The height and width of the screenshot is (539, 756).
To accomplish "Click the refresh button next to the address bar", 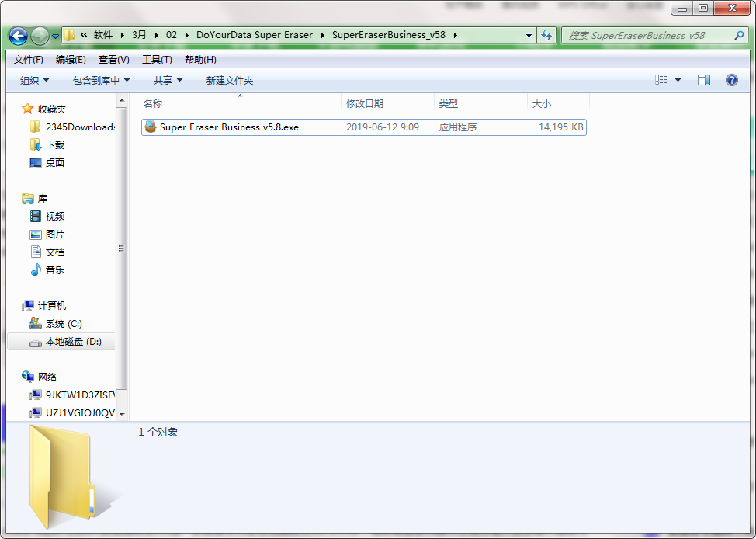I will point(546,35).
